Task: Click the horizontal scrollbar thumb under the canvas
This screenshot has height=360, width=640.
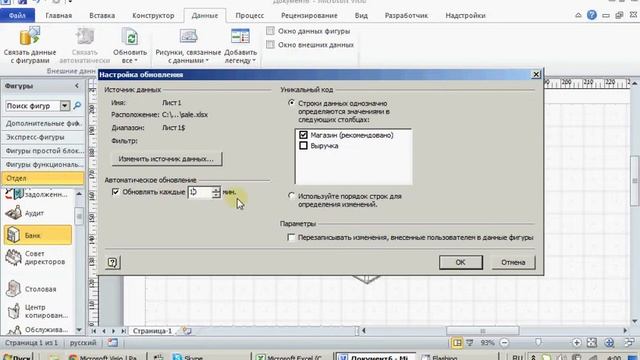Action: click(482, 331)
